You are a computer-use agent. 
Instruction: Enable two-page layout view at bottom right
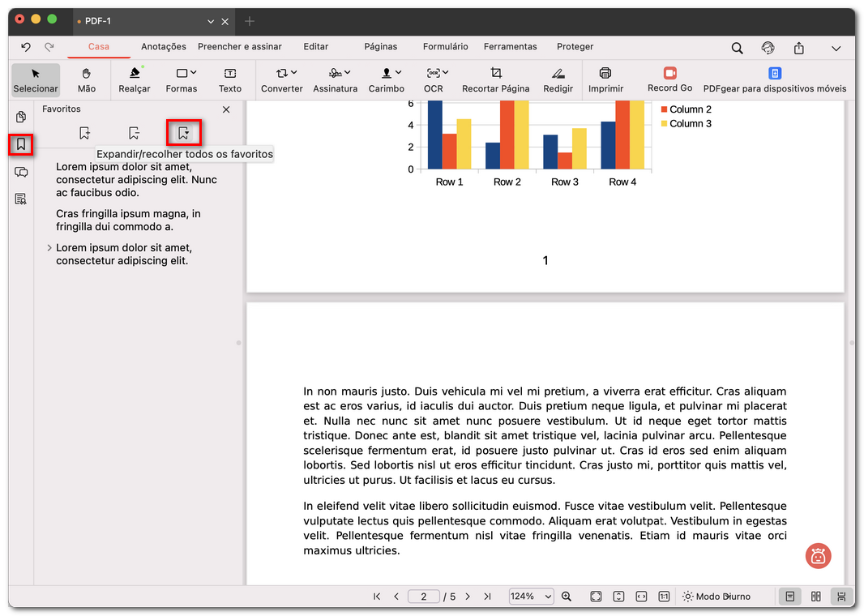pos(815,596)
